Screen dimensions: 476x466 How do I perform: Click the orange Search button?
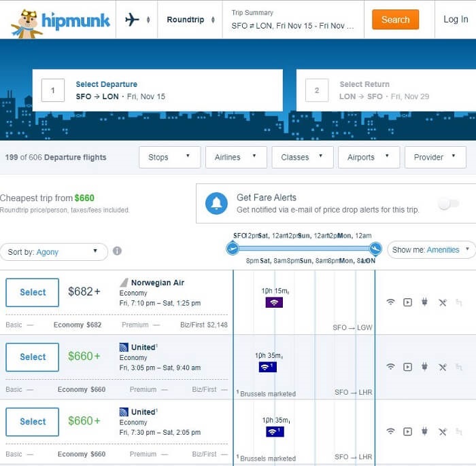(395, 20)
